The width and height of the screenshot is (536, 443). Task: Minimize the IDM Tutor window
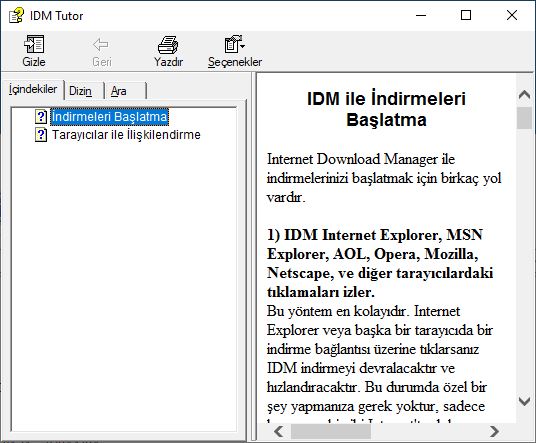coord(421,15)
